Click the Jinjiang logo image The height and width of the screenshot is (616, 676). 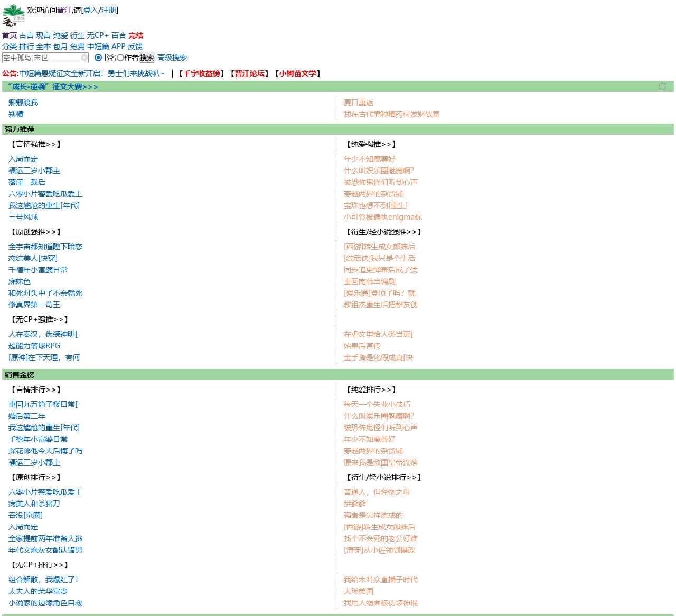(14, 15)
